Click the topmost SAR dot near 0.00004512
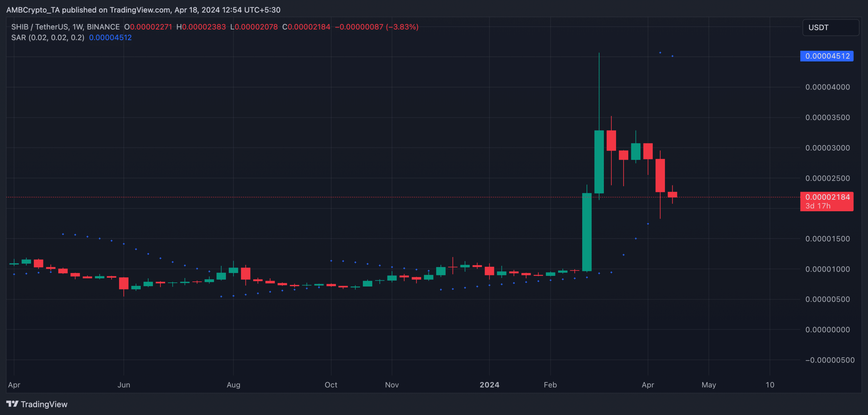 pos(660,53)
